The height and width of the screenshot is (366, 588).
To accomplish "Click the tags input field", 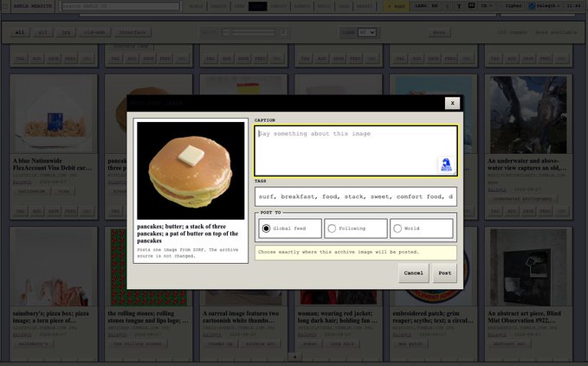I will pos(356,196).
